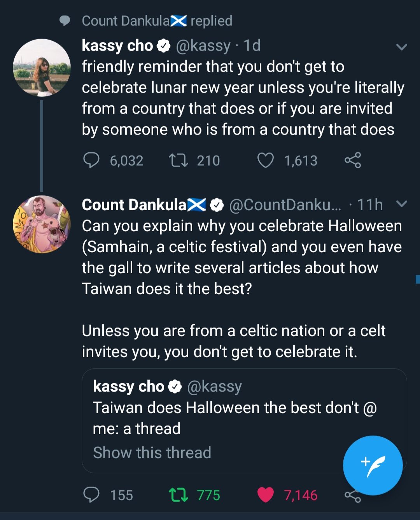Open the @CountDanku... handle link

click(285, 205)
